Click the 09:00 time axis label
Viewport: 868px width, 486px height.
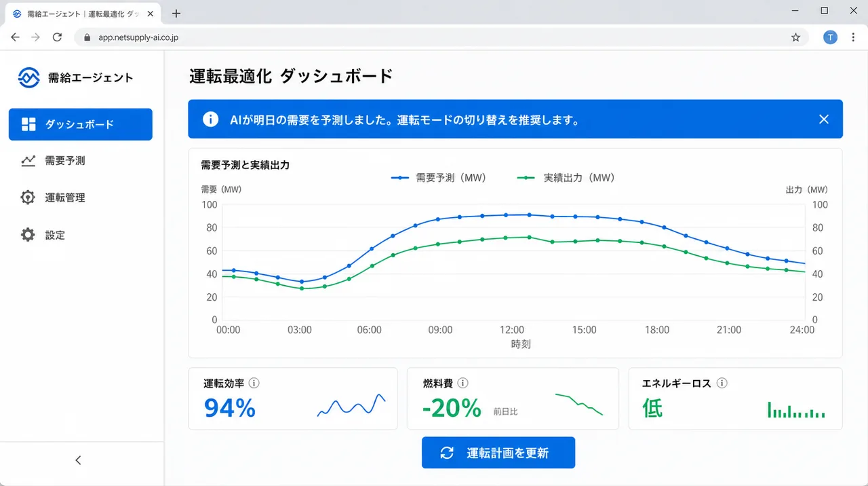pos(440,330)
